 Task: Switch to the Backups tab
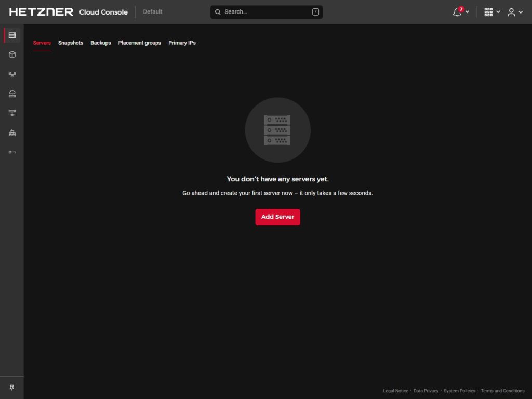point(101,43)
